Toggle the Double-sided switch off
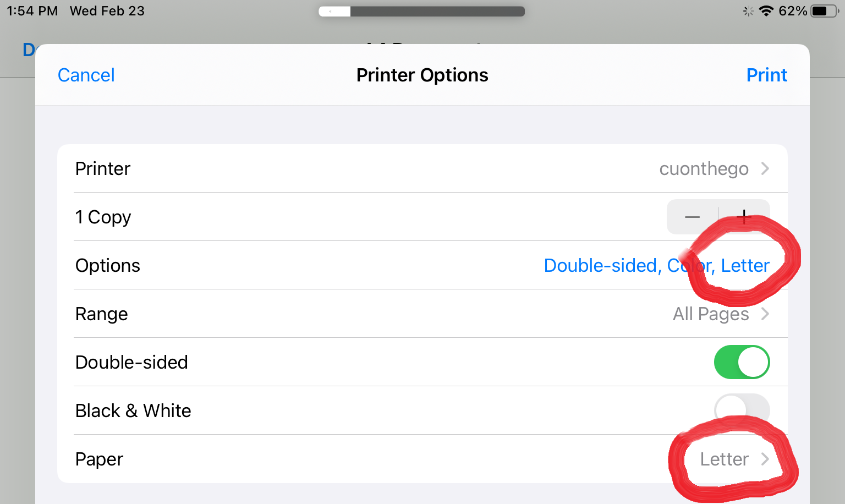Image resolution: width=845 pixels, height=504 pixels. click(x=742, y=362)
